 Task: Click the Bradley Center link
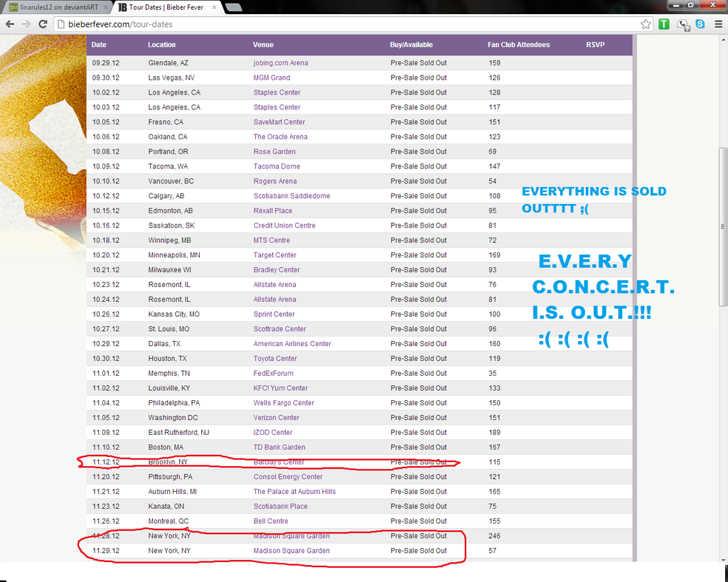[x=277, y=270]
